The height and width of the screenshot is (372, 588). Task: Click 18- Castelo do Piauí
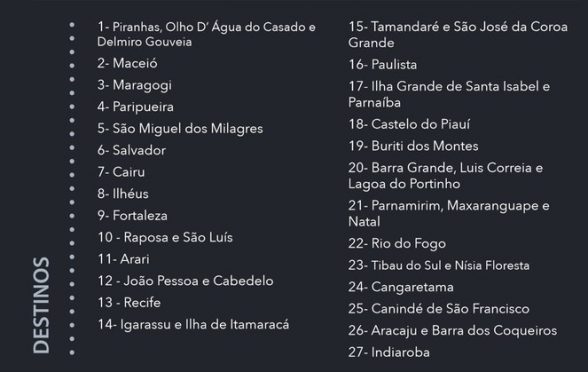[409, 124]
